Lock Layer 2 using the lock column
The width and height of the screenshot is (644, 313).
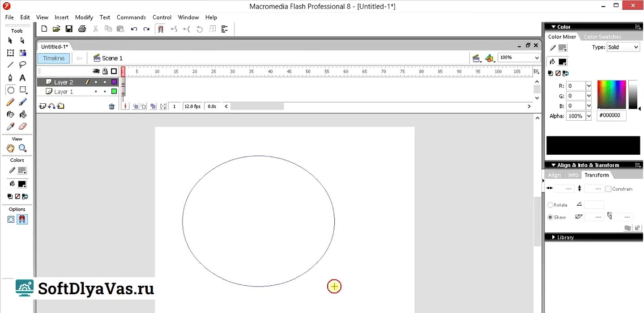[x=104, y=82]
